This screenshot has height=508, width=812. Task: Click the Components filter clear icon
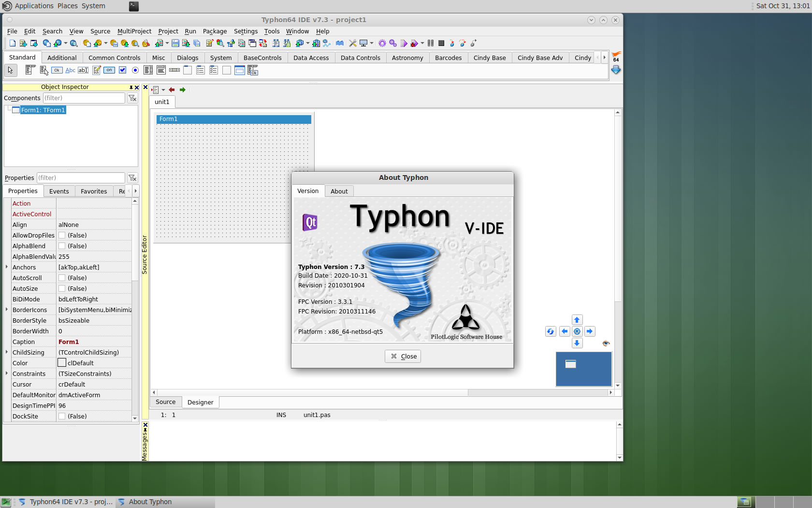click(x=132, y=98)
